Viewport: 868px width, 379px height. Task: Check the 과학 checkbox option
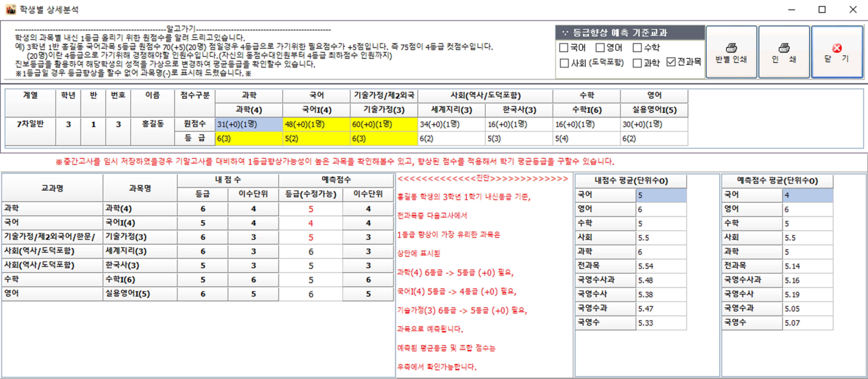click(637, 63)
